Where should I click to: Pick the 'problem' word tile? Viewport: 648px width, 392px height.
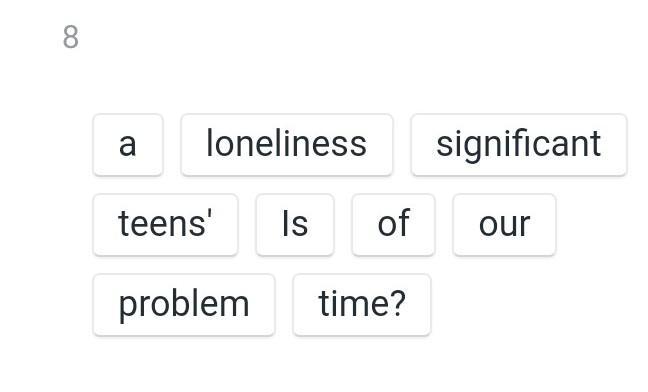[x=184, y=305]
